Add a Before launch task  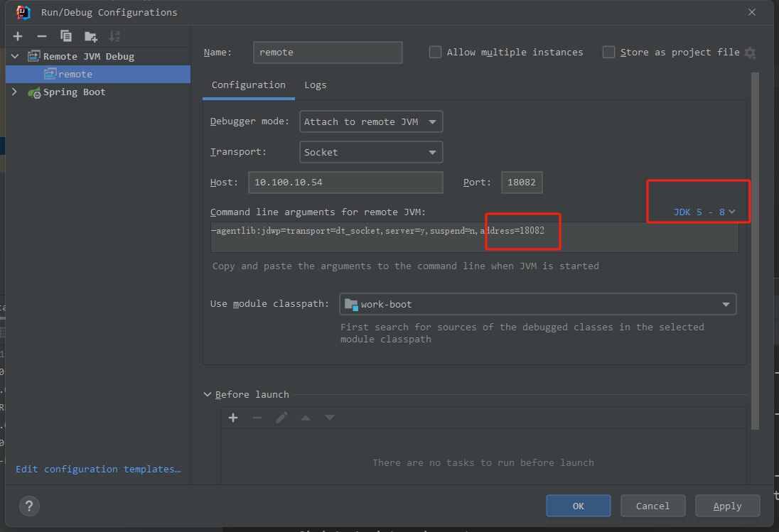233,418
